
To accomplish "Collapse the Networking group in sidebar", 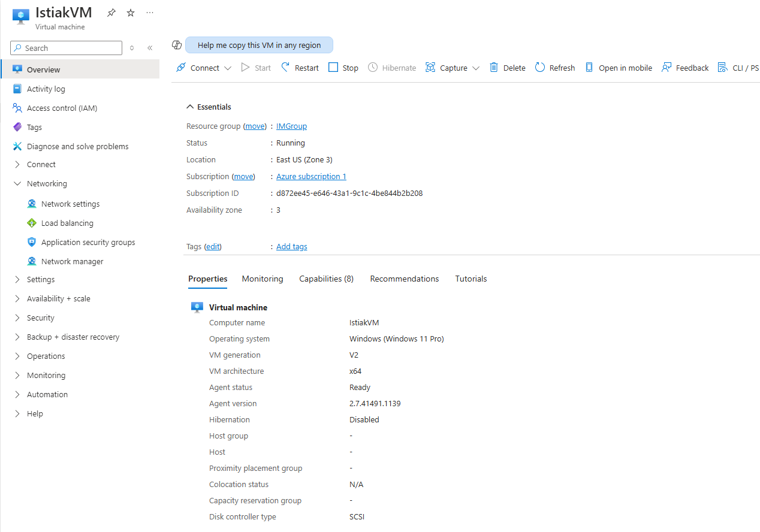I will (x=17, y=183).
